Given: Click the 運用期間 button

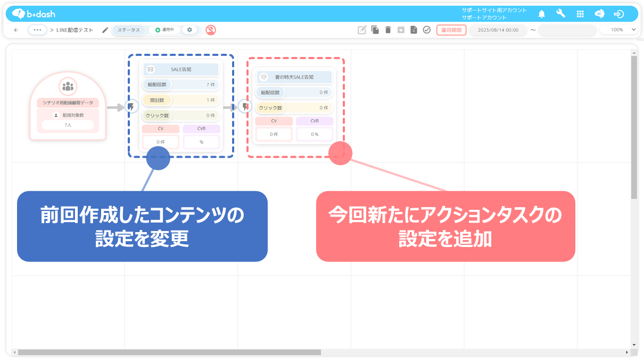Looking at the screenshot, I should click(451, 30).
